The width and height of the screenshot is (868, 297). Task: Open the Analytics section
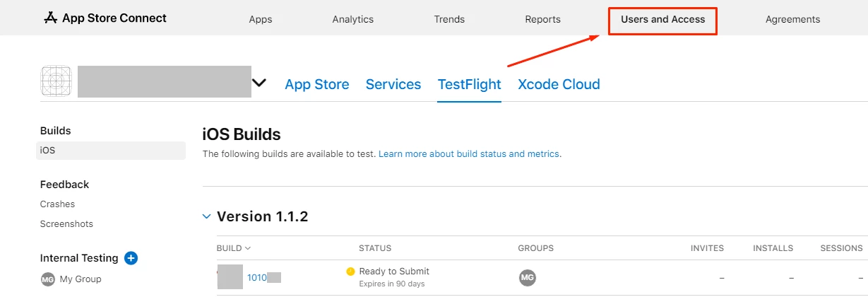[x=353, y=20]
